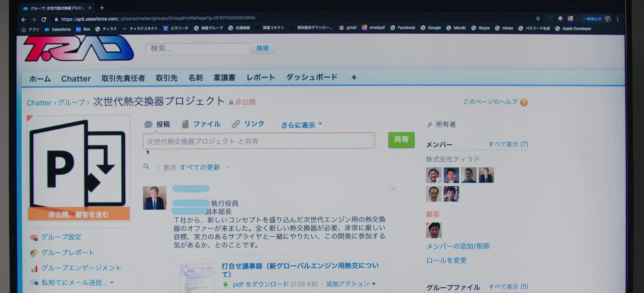Switch to the Chatter tab
Screen dimensions: 644x293
point(76,79)
